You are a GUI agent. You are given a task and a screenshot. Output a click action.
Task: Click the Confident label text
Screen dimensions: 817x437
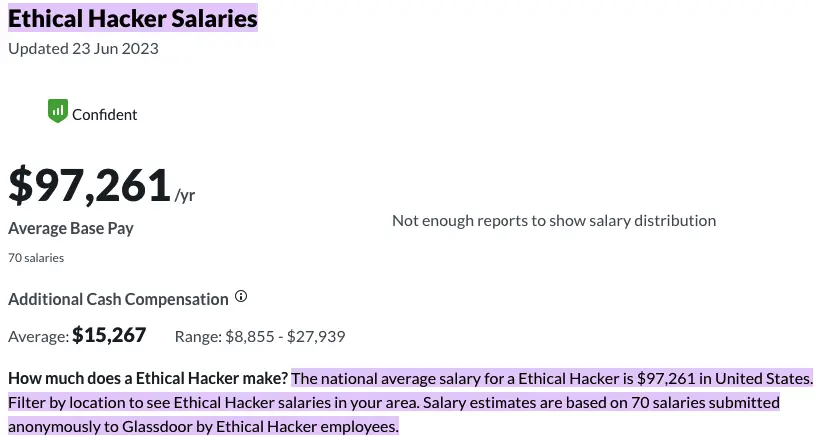[x=105, y=114]
